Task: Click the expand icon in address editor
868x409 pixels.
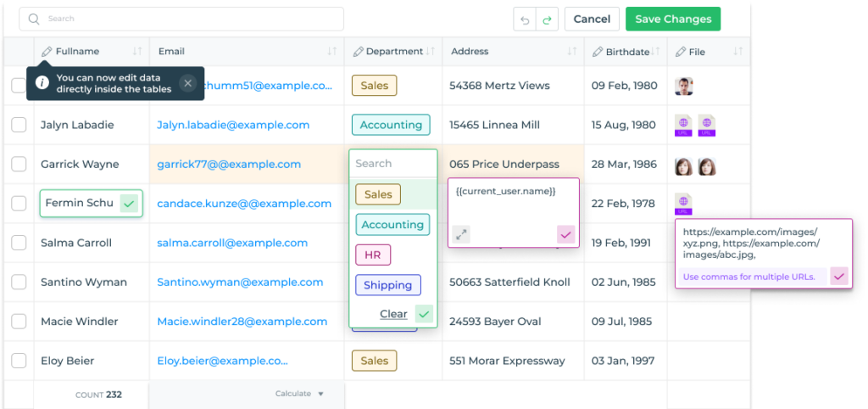Action: point(461,234)
